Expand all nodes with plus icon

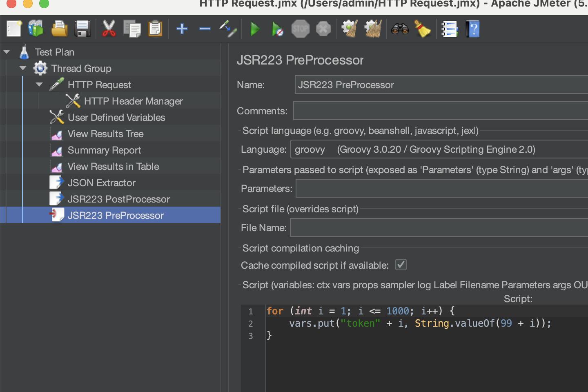click(x=182, y=29)
